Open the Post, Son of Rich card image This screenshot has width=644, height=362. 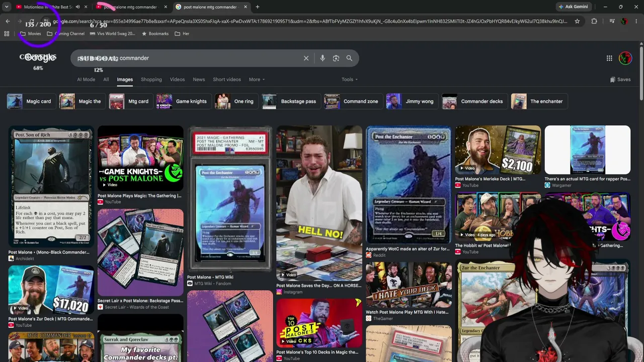tap(51, 186)
